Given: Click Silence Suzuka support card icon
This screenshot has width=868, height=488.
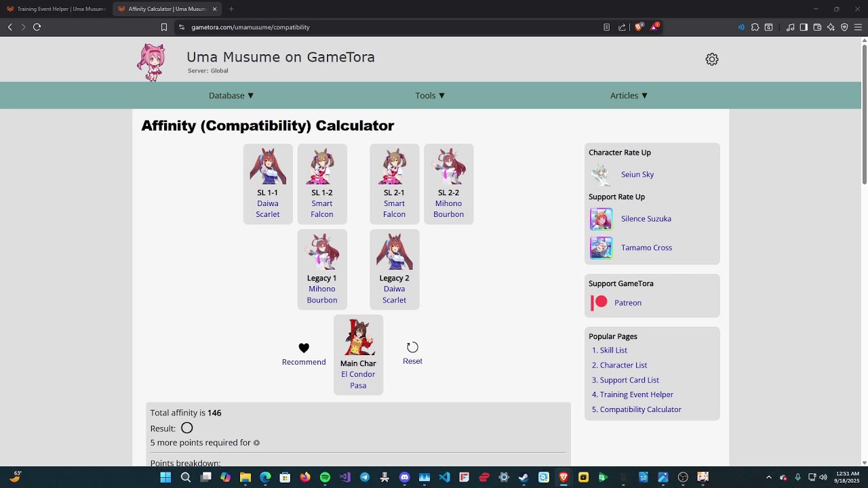Looking at the screenshot, I should (x=601, y=219).
